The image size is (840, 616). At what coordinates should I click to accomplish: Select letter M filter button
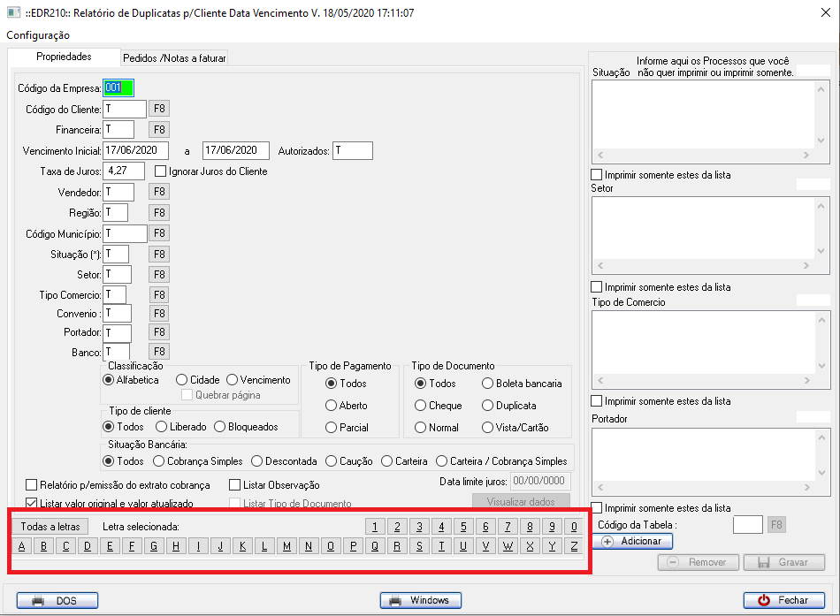pos(286,546)
